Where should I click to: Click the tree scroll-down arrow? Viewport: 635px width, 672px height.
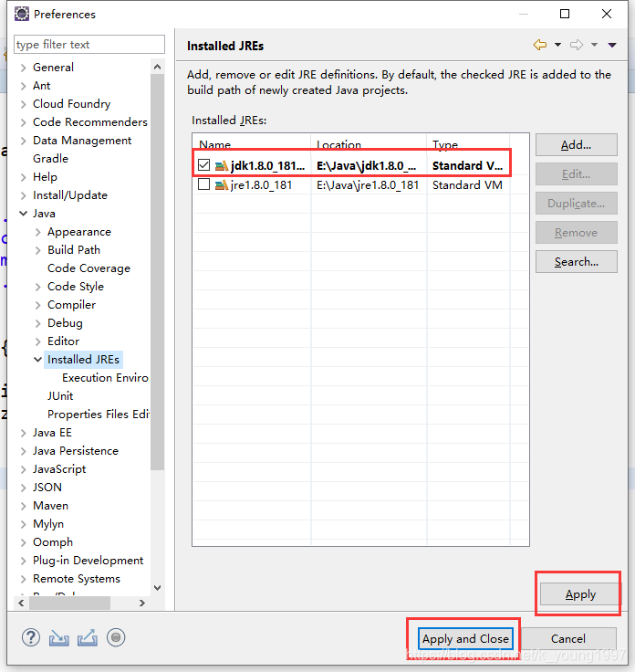(x=158, y=588)
